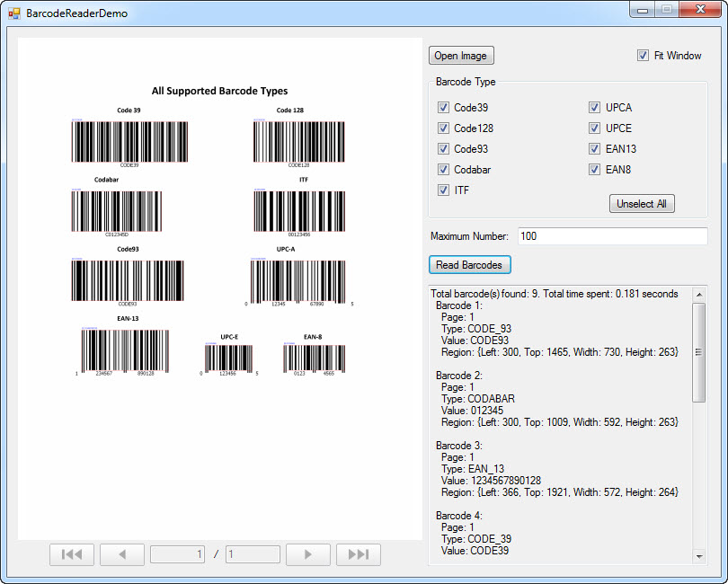Viewport: 728px width, 584px height.
Task: Disable UPCA detection
Action: point(594,107)
